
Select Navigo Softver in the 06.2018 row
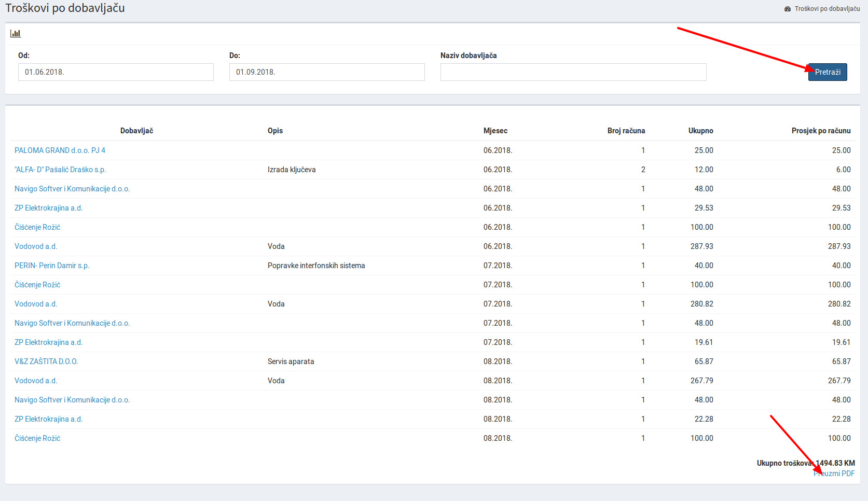[72, 189]
